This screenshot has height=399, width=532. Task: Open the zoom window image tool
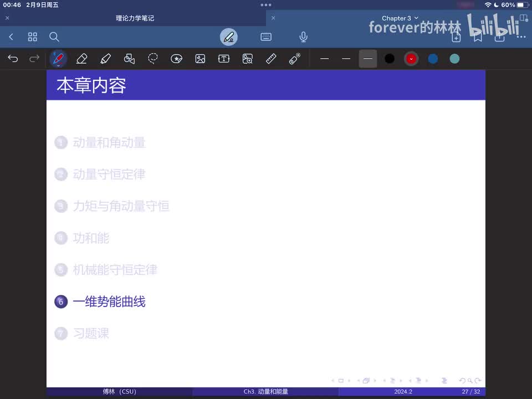pyautogui.click(x=248, y=59)
